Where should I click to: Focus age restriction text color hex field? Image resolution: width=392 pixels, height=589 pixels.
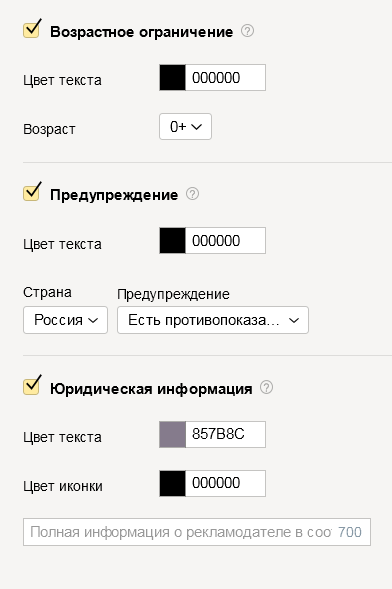[x=225, y=78]
